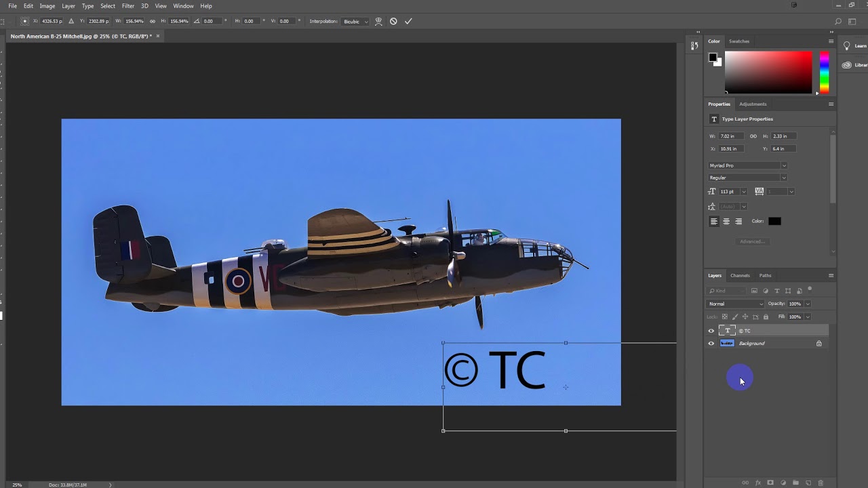Click the text Color swatch in Properties
This screenshot has height=488, width=868.
point(774,221)
